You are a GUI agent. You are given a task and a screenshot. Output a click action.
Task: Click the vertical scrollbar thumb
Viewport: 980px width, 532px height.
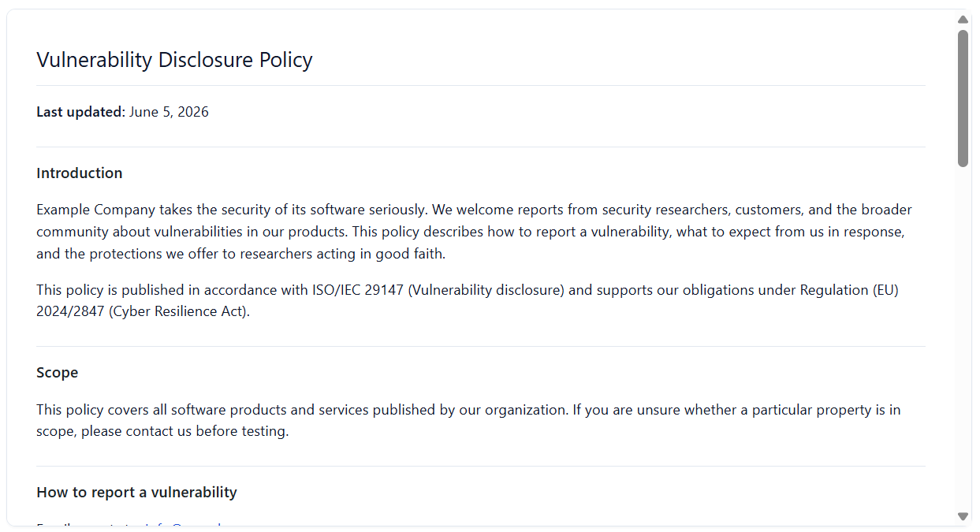[x=963, y=99]
